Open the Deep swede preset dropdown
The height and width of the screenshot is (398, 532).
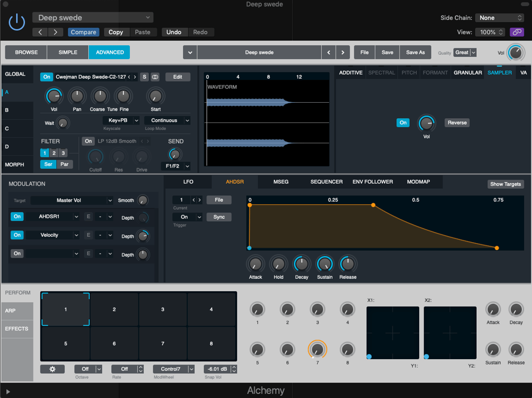tap(93, 18)
